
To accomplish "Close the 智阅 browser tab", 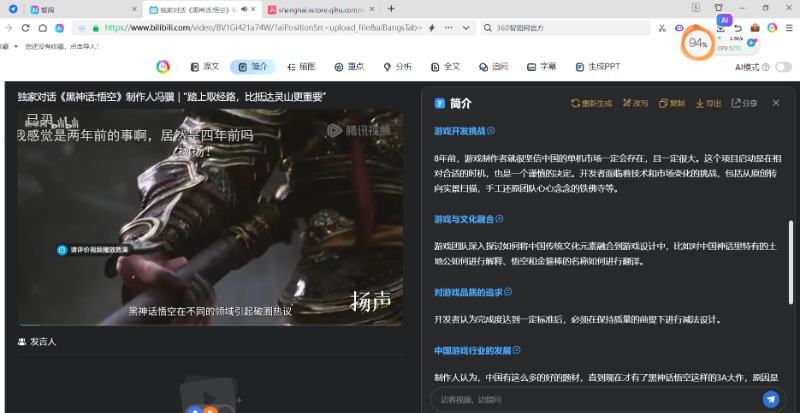I will pos(134,9).
